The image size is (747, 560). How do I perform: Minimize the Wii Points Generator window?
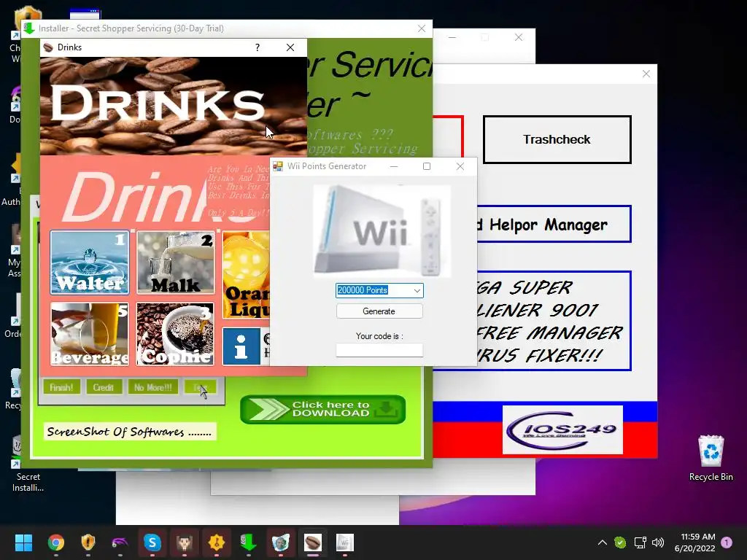pyautogui.click(x=394, y=166)
